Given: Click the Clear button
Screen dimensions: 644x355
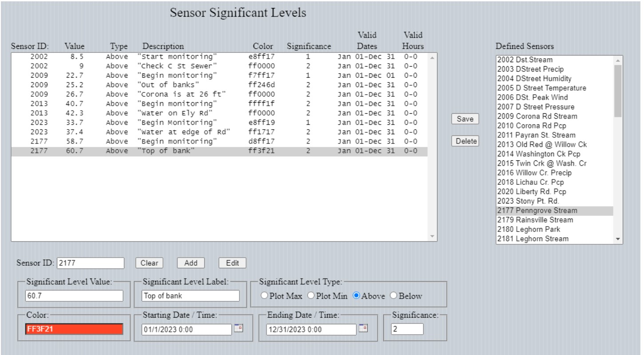Looking at the screenshot, I should pyautogui.click(x=149, y=263).
